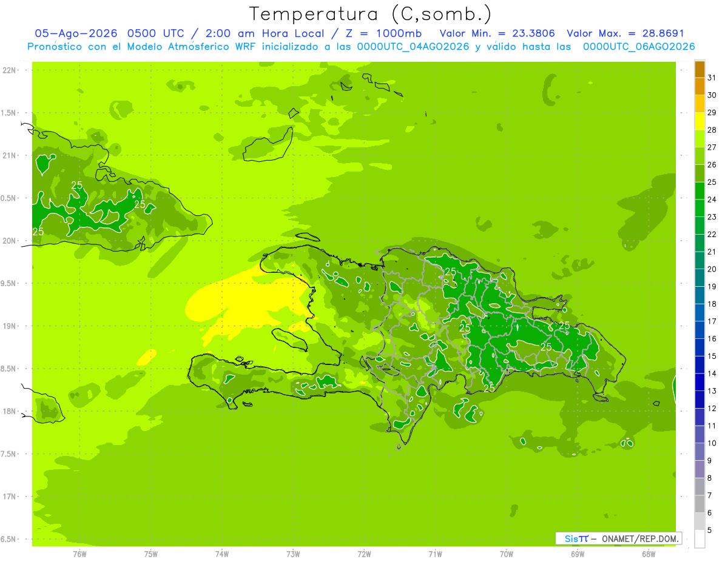Click the 18N latitude axis label

pyautogui.click(x=10, y=411)
